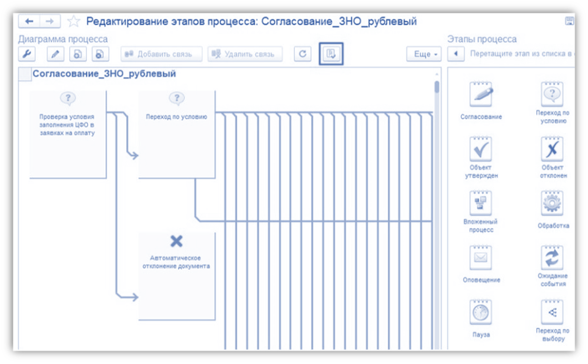Open the Еще dropdown menu
This screenshot has width=588, height=364.
coord(424,54)
